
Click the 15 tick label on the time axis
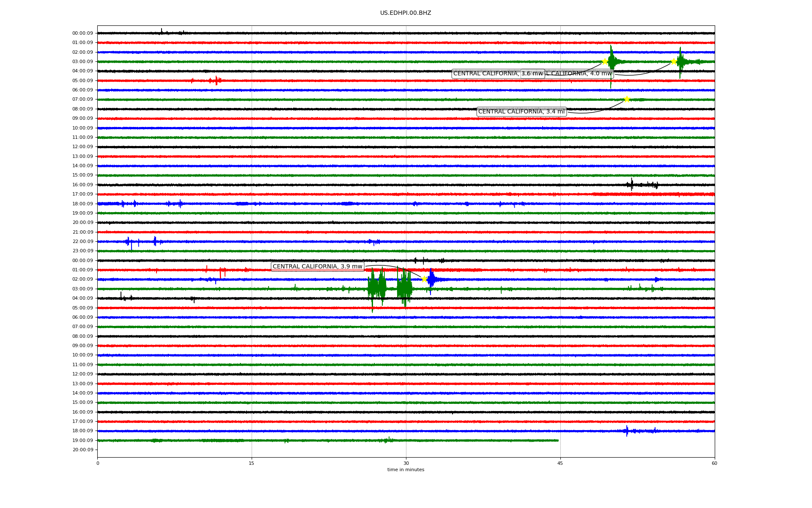coord(252,463)
